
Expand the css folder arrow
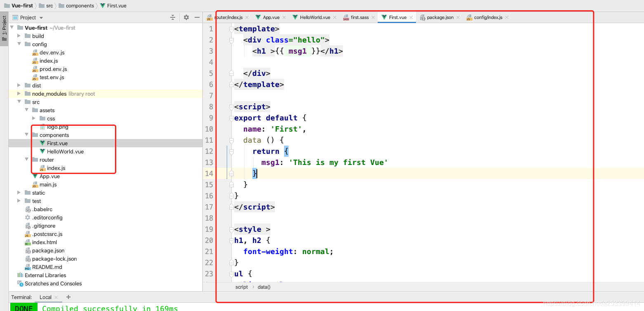click(34, 118)
